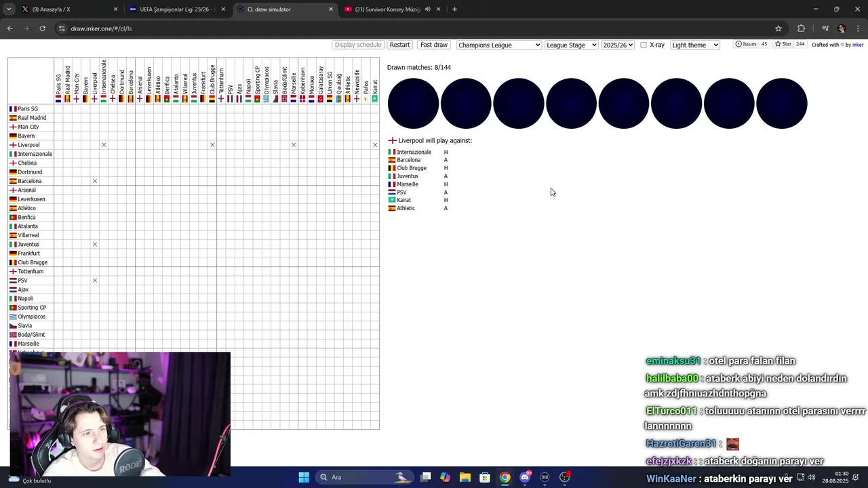Viewport: 868px width, 488px height.
Task: View site information icon in address bar
Action: click(62, 28)
